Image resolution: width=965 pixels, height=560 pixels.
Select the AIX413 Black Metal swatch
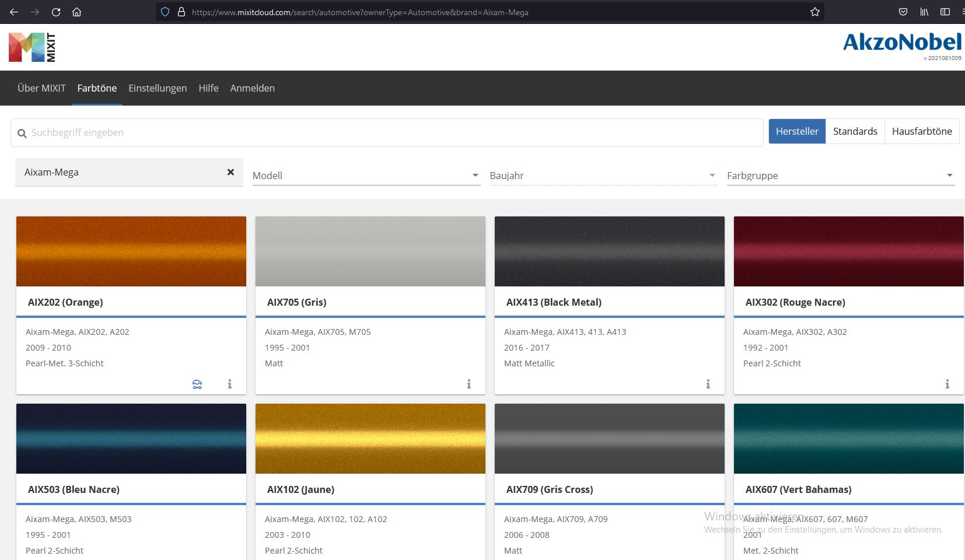click(x=610, y=251)
